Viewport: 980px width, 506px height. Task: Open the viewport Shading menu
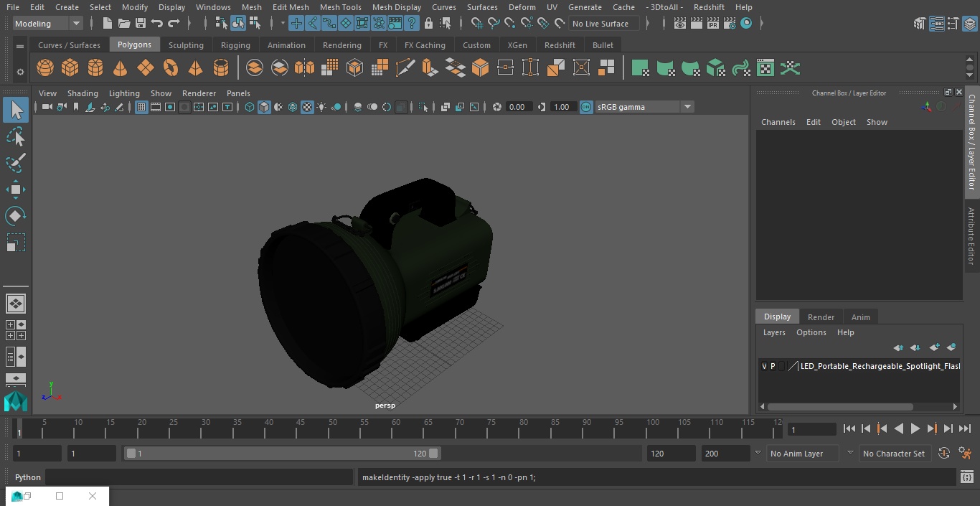(83, 93)
